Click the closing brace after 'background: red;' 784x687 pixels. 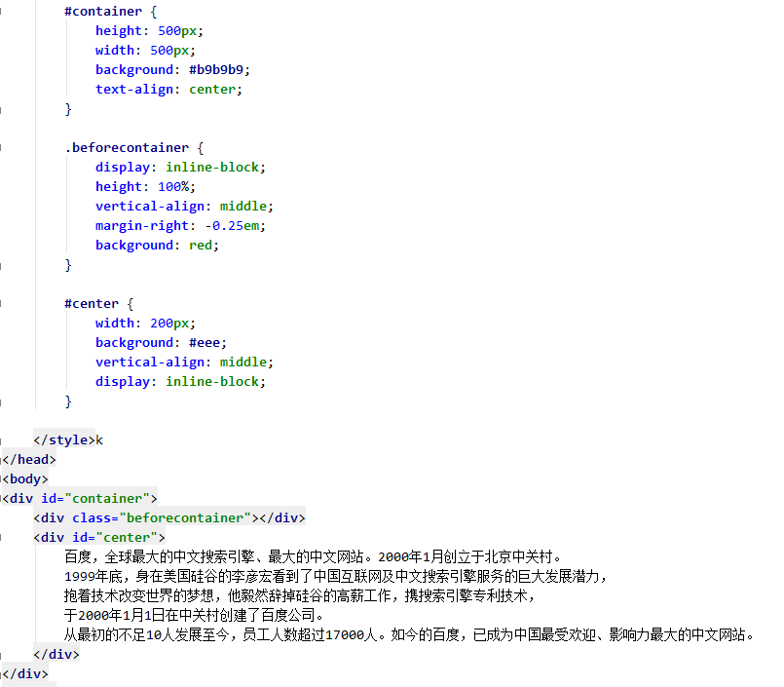pyautogui.click(x=68, y=265)
